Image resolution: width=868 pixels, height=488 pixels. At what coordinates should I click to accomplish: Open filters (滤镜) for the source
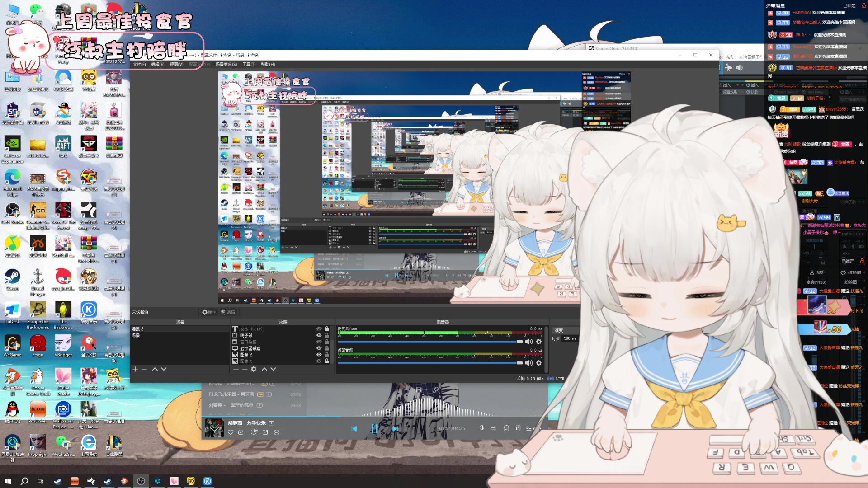[x=228, y=312]
